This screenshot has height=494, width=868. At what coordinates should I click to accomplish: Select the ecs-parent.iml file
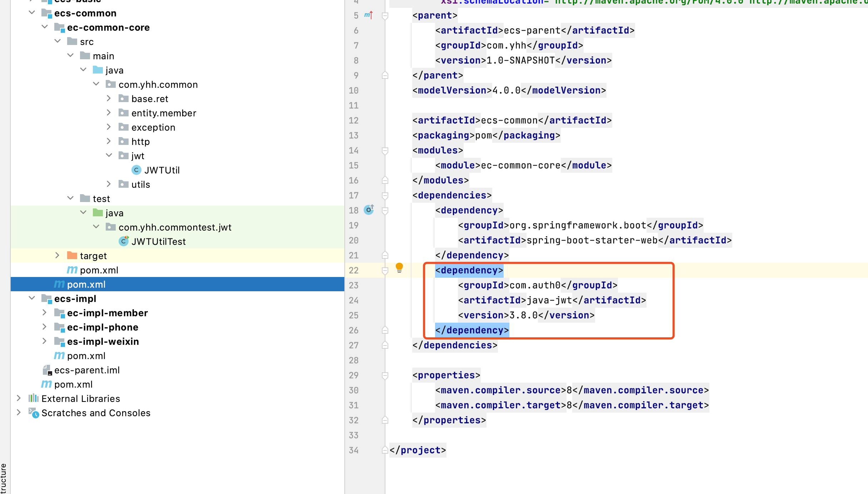[86, 370]
